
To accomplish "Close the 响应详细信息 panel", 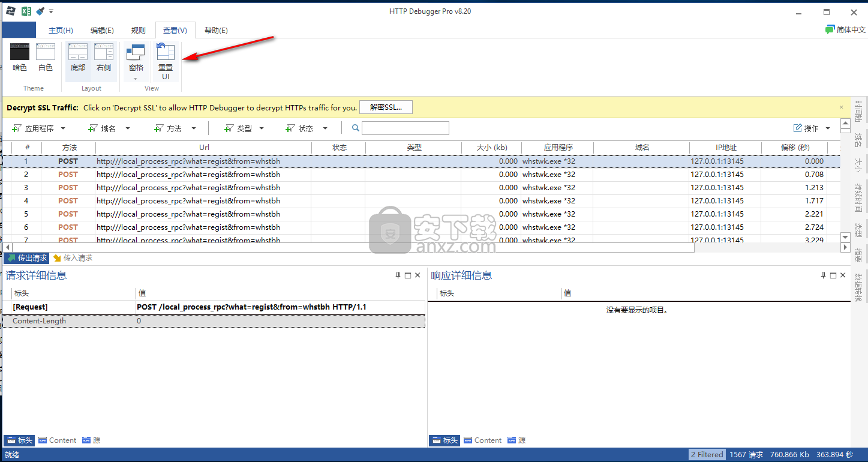I will pyautogui.click(x=843, y=275).
